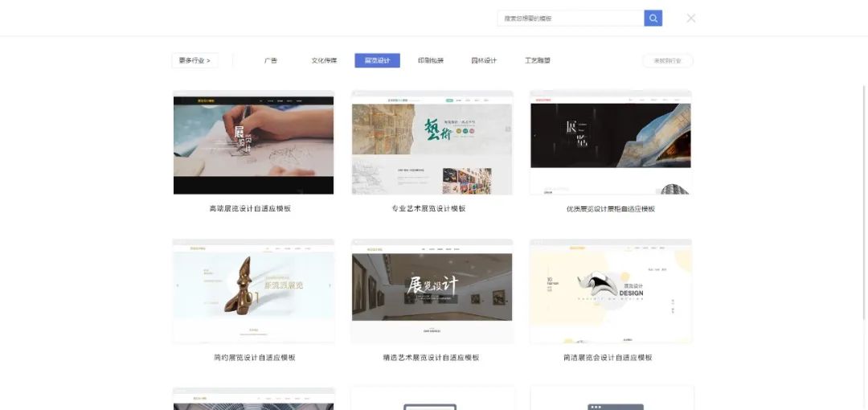Focus the template search input field
The height and width of the screenshot is (410, 868).
tap(571, 18)
